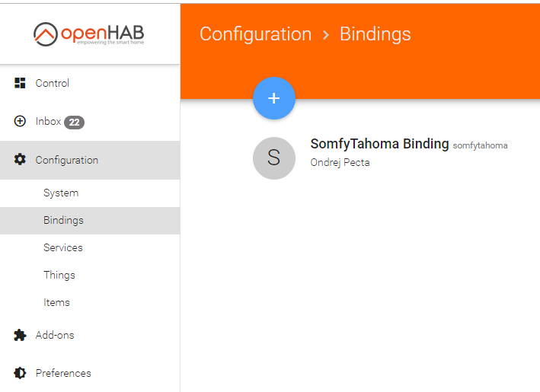
Task: Click the Control dashboard icon
Action: [x=21, y=83]
